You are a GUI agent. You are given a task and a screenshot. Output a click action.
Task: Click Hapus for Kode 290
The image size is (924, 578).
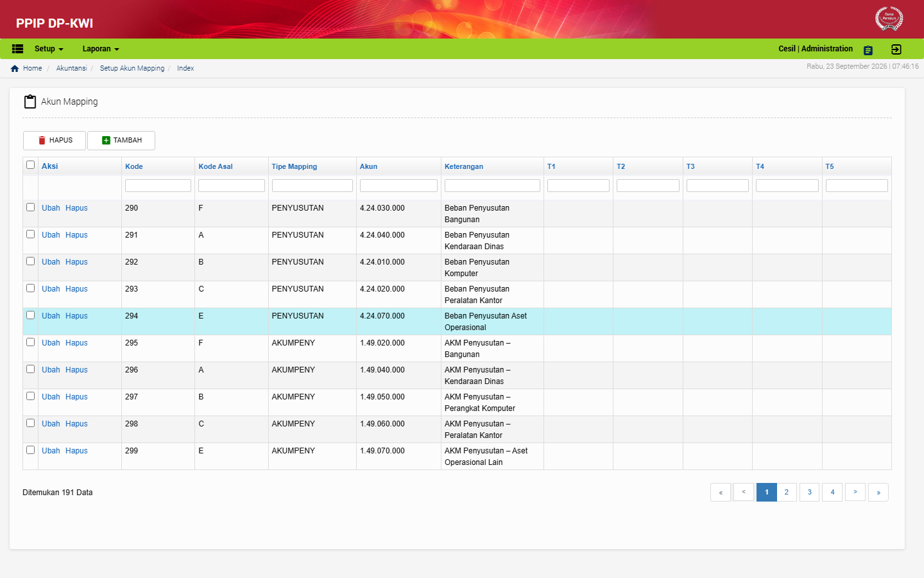pyautogui.click(x=76, y=208)
